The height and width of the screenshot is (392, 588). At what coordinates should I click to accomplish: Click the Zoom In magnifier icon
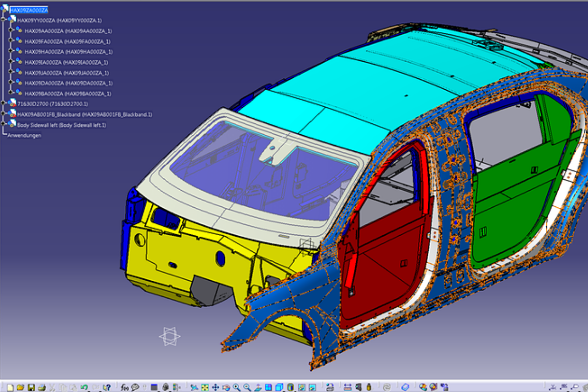236,387
